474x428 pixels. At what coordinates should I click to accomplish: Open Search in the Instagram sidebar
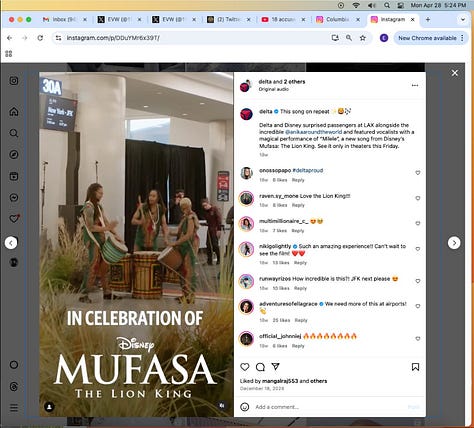click(x=14, y=133)
